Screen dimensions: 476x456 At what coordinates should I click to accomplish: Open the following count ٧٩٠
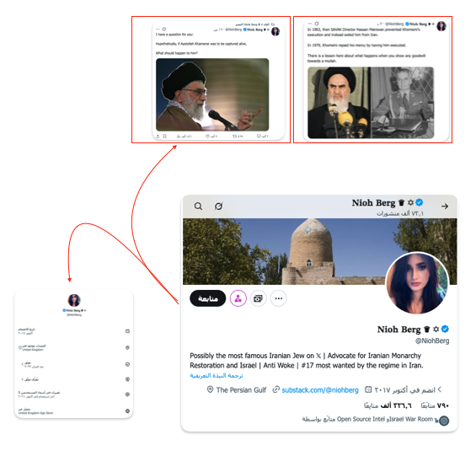click(435, 405)
